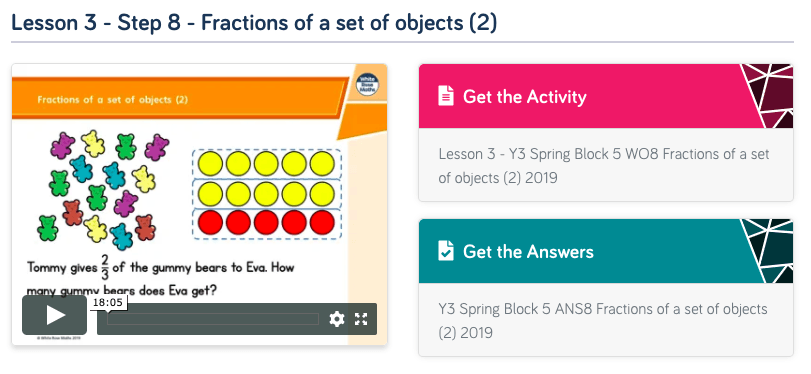This screenshot has width=811, height=374.
Task: Open Lesson 3 Y3 Spring Block 5 WO8 worksheet link
Action: (x=604, y=166)
